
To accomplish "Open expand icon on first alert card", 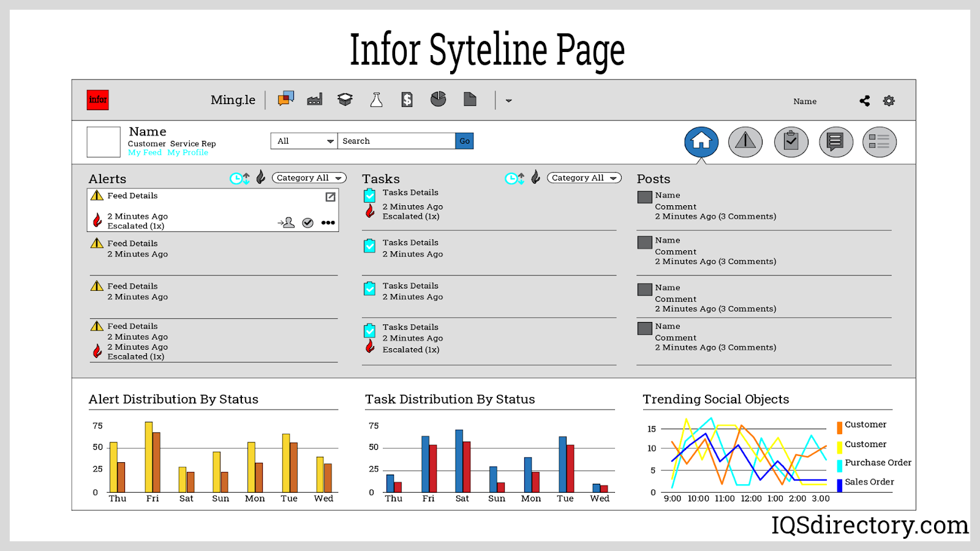I will 330,197.
